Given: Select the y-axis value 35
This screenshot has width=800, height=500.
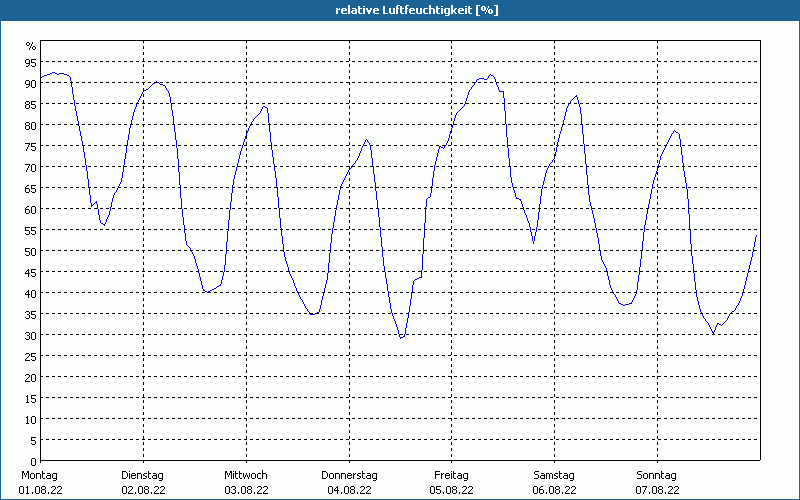Looking at the screenshot, I should (x=31, y=314).
